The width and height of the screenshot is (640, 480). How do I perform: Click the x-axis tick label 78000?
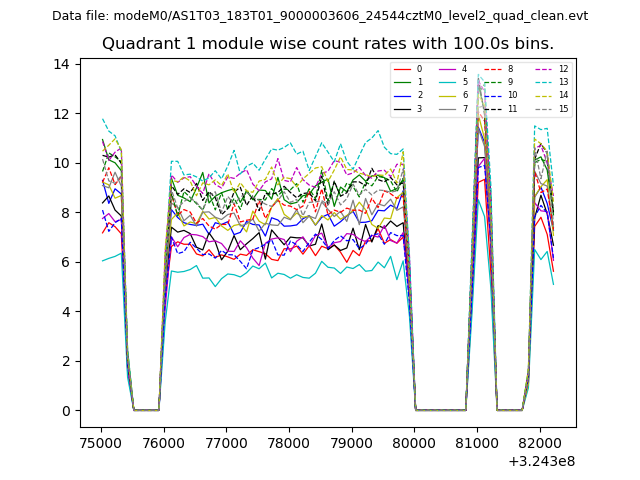pyautogui.click(x=290, y=442)
